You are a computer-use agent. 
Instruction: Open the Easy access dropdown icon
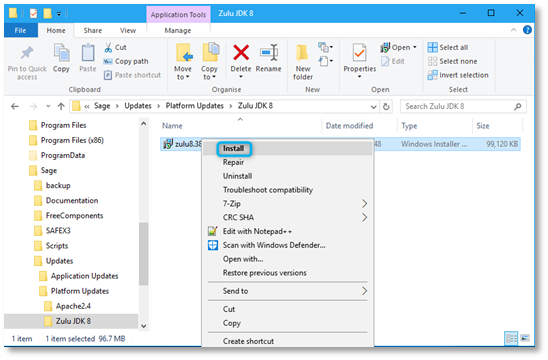pyautogui.click(x=325, y=62)
